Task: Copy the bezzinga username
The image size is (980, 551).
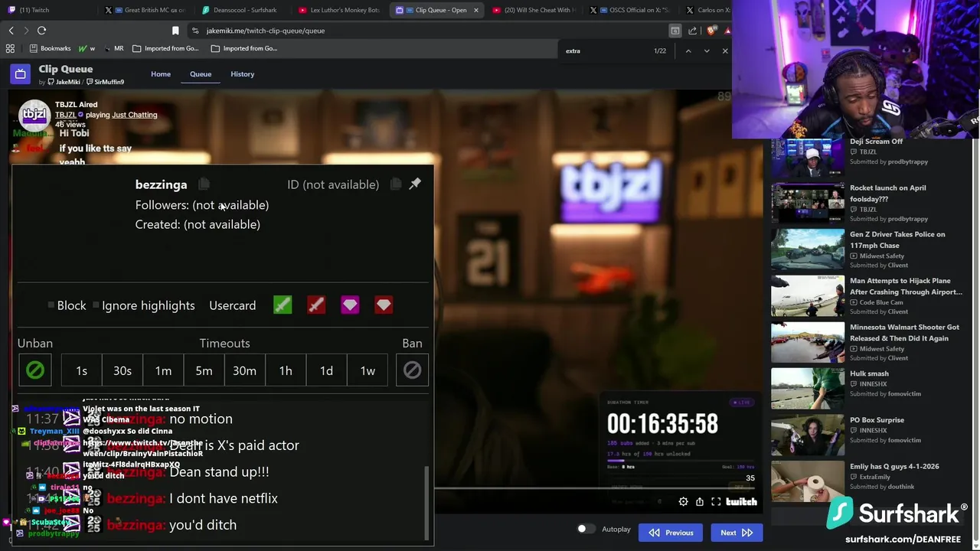Action: [204, 184]
